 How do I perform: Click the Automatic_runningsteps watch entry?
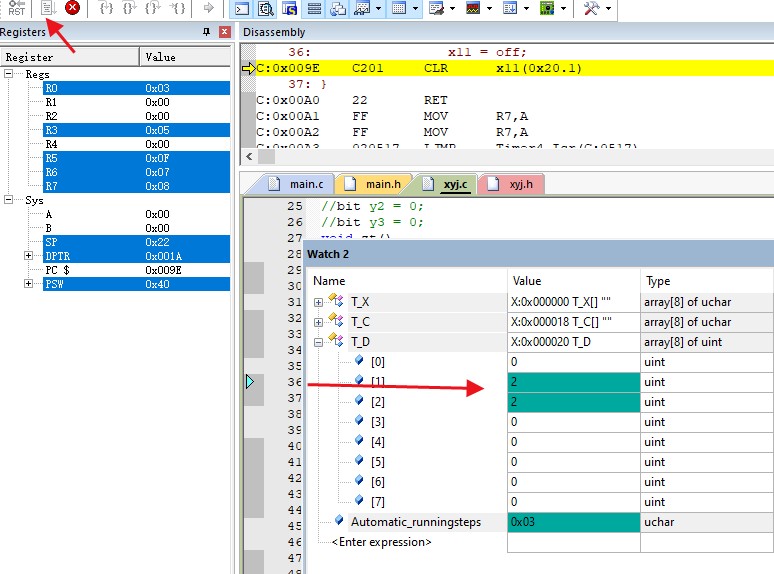coord(416,522)
